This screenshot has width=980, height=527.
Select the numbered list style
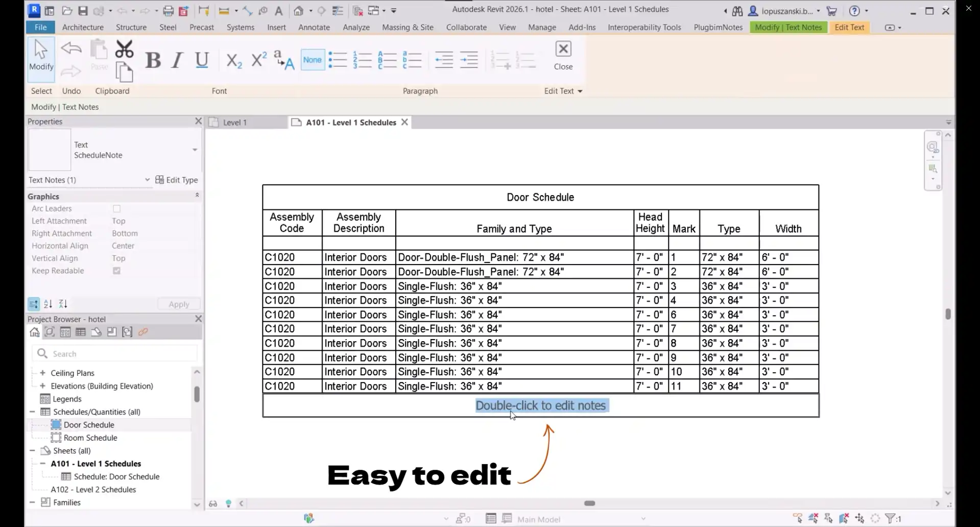tap(362, 60)
